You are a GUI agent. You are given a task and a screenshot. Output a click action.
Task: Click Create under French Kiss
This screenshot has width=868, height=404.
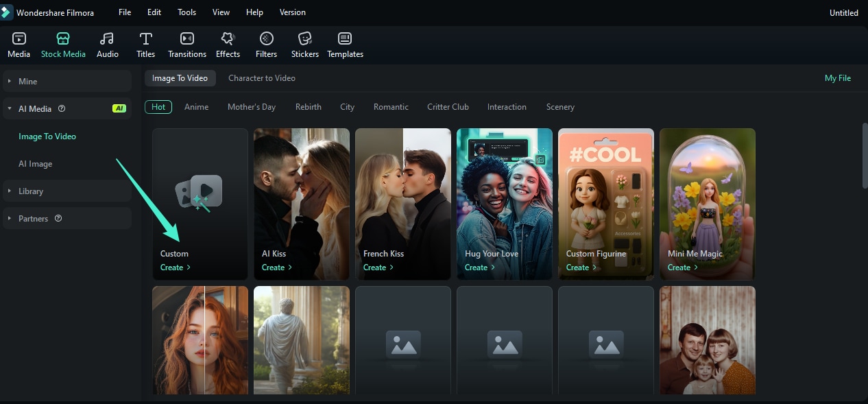(x=378, y=268)
